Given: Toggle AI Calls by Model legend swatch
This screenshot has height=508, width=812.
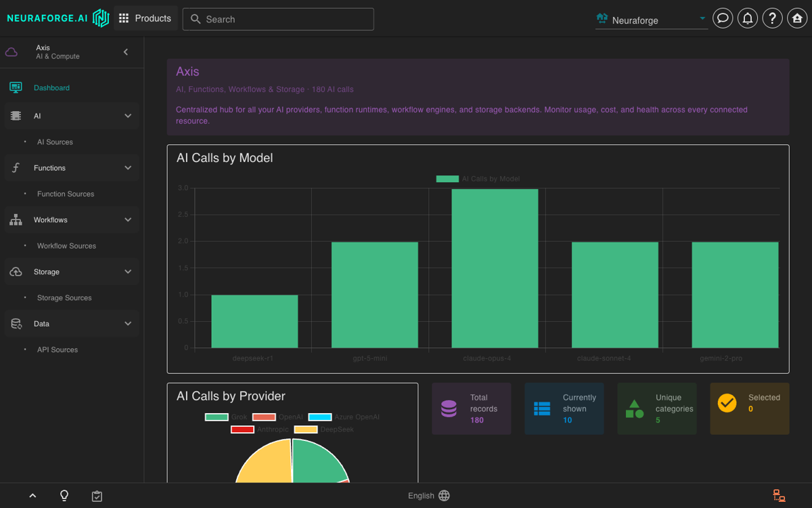Looking at the screenshot, I should click(447, 179).
